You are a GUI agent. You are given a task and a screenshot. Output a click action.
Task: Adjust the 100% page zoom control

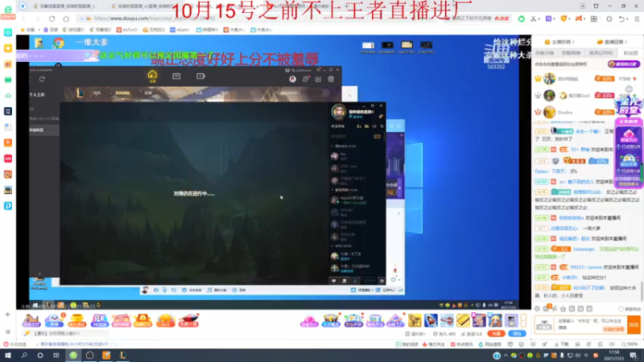click(630, 344)
